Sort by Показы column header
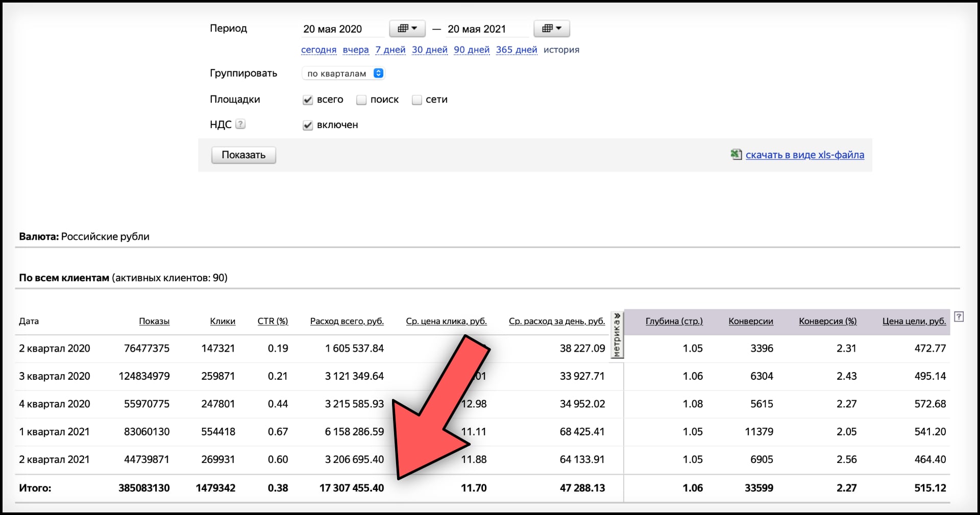 pos(154,321)
